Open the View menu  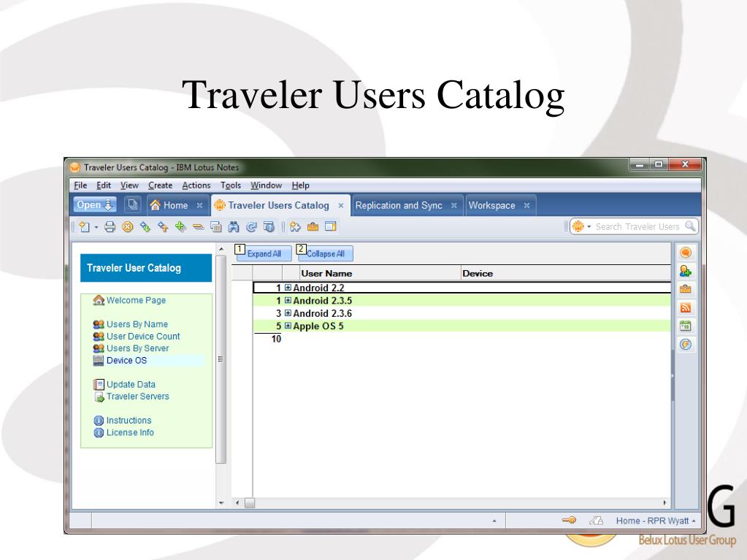point(129,185)
